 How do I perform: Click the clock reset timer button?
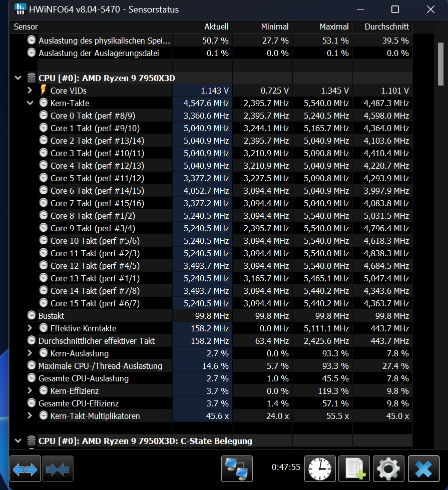[320, 469]
